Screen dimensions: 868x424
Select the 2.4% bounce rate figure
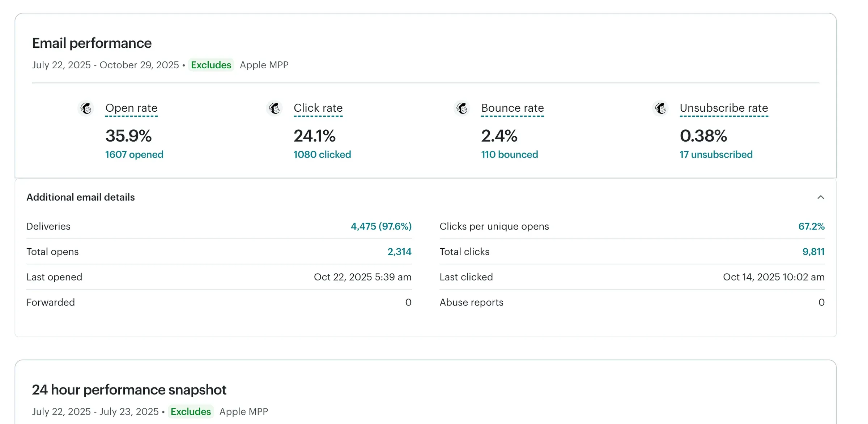click(x=499, y=136)
